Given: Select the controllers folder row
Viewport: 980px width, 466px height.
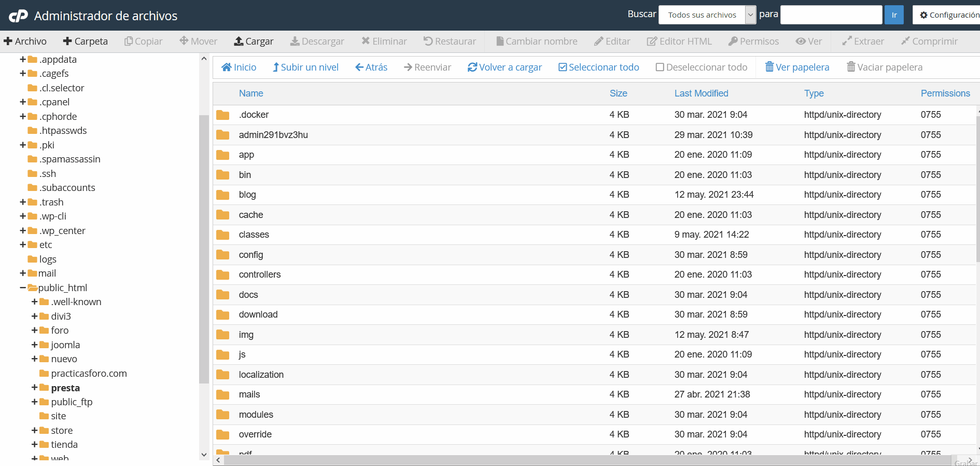Looking at the screenshot, I should coord(594,275).
